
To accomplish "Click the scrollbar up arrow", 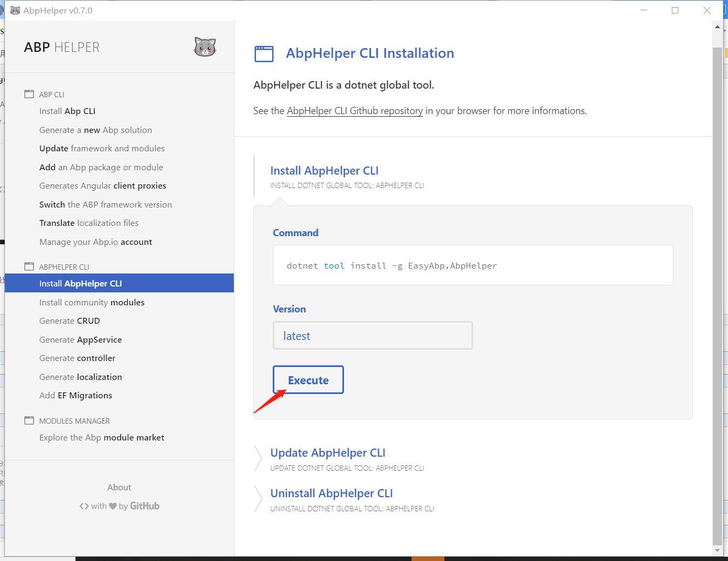I will 717,26.
